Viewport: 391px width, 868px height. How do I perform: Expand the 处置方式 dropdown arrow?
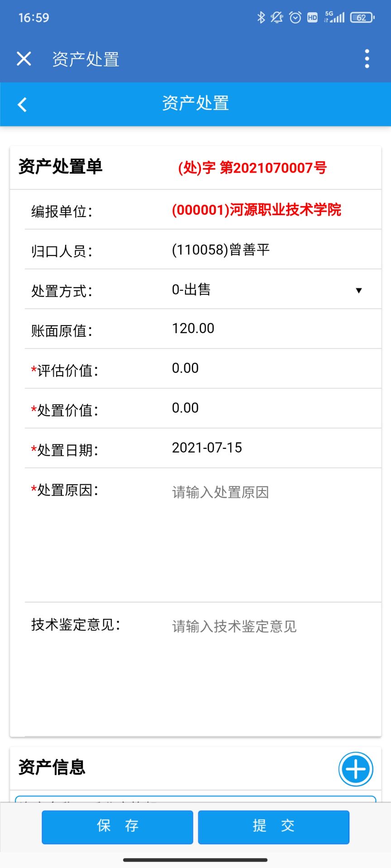[x=358, y=290]
